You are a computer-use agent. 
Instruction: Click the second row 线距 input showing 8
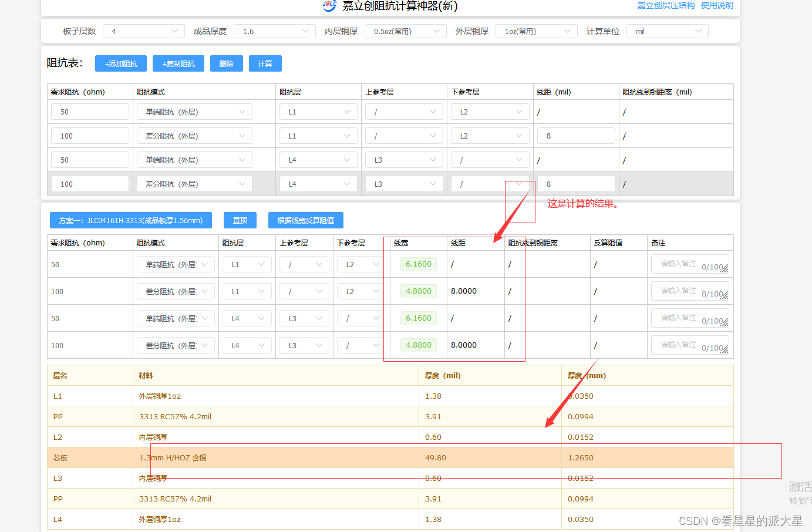tap(576, 136)
